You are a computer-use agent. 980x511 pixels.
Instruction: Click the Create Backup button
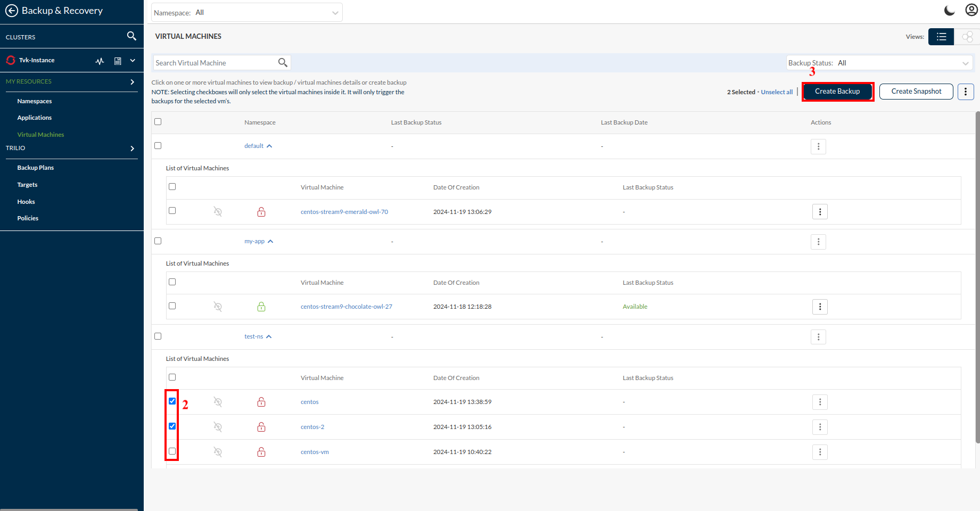[x=837, y=92]
